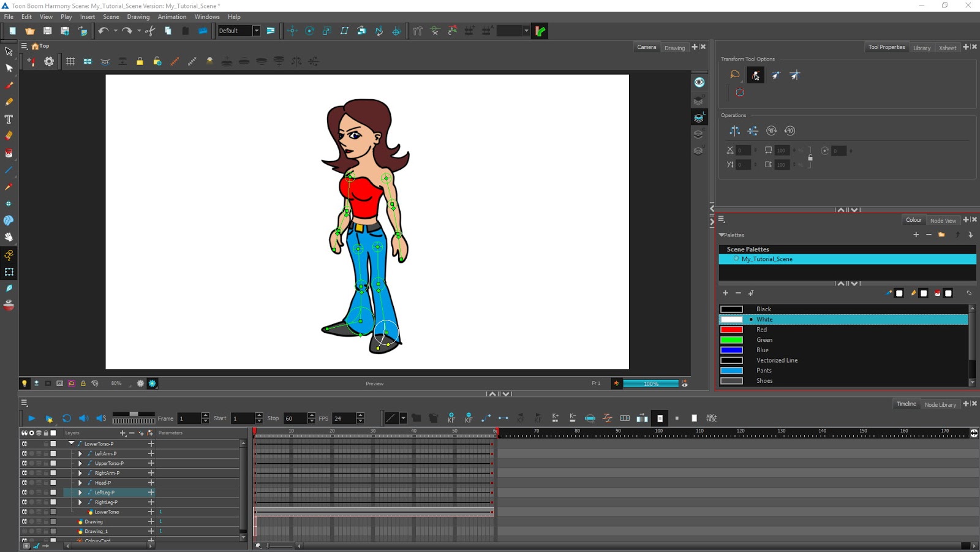Expand the RightArm-P layer
This screenshot has width=980, height=552.
point(80,473)
